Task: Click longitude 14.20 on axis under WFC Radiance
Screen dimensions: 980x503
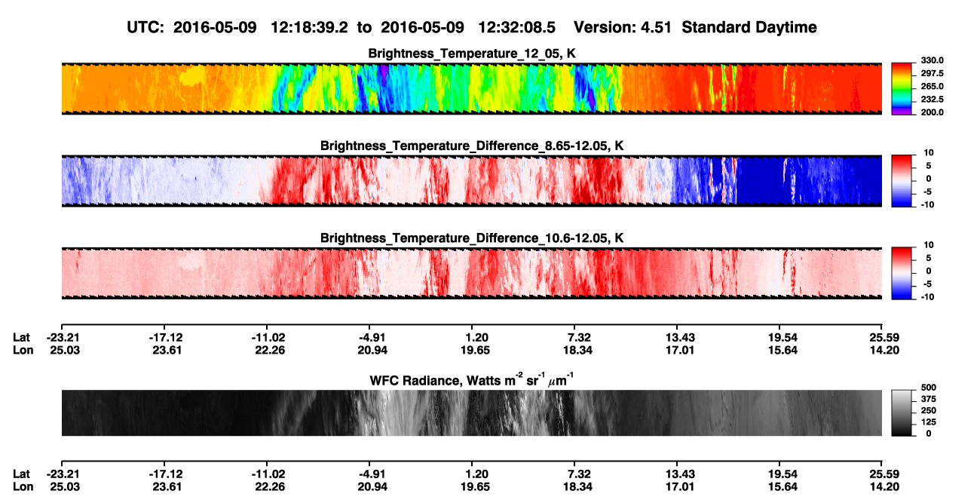Action: 884,487
